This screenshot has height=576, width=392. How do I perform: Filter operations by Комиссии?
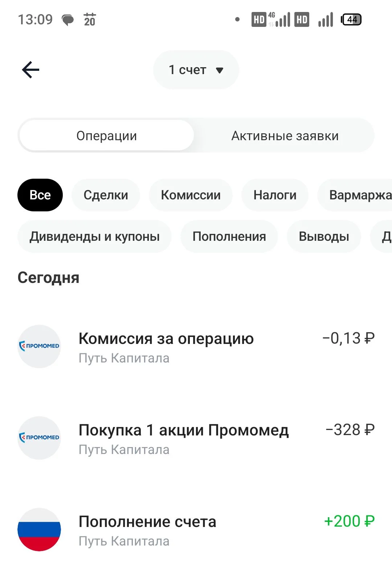point(191,195)
